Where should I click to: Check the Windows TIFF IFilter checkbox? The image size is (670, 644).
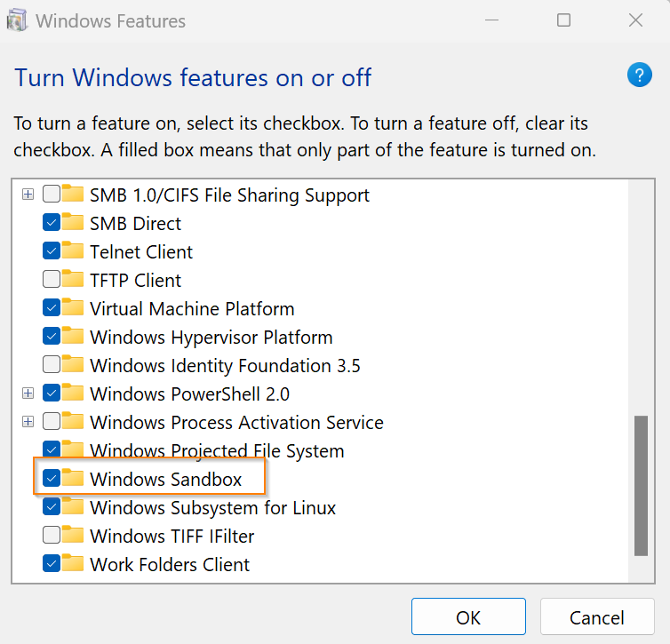(52, 537)
